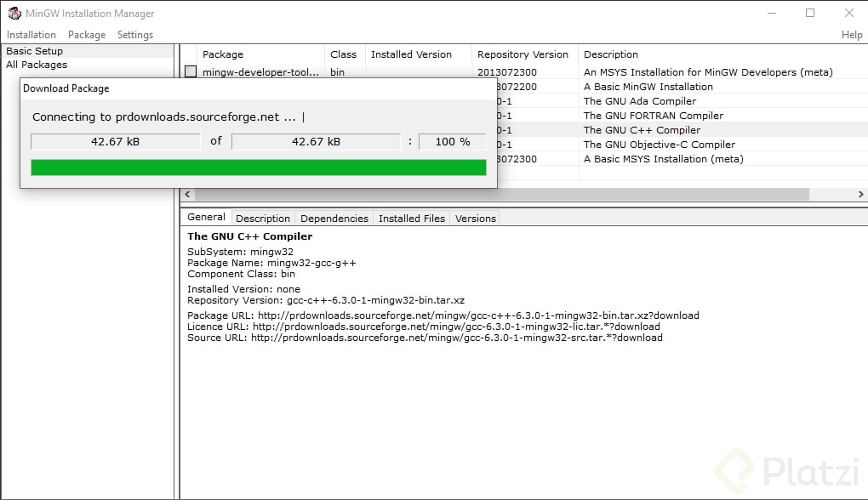Click 'Package Name: mingw32-gcc-g++' text

tap(271, 263)
